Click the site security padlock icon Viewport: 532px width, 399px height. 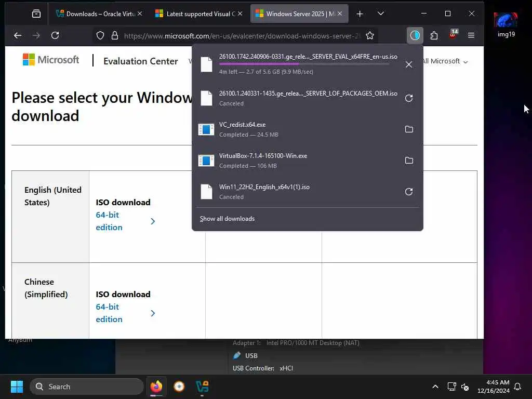[x=115, y=36]
